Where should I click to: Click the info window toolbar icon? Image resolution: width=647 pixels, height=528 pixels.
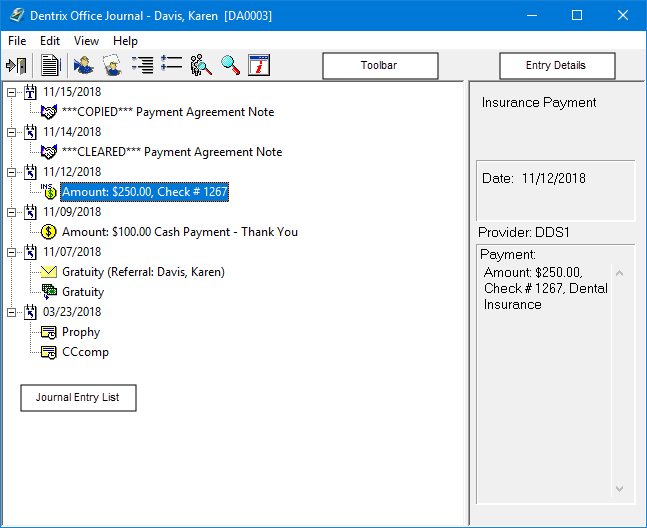coord(259,65)
